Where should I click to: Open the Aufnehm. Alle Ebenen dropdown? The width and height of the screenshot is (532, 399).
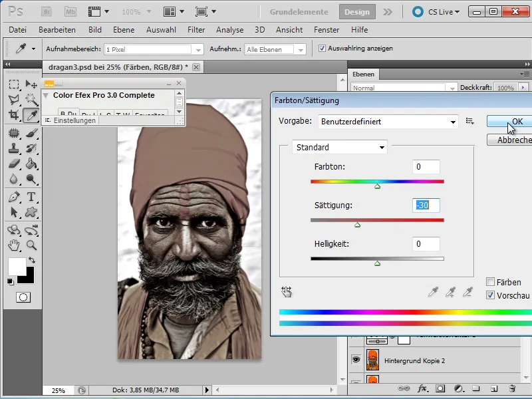pyautogui.click(x=275, y=49)
